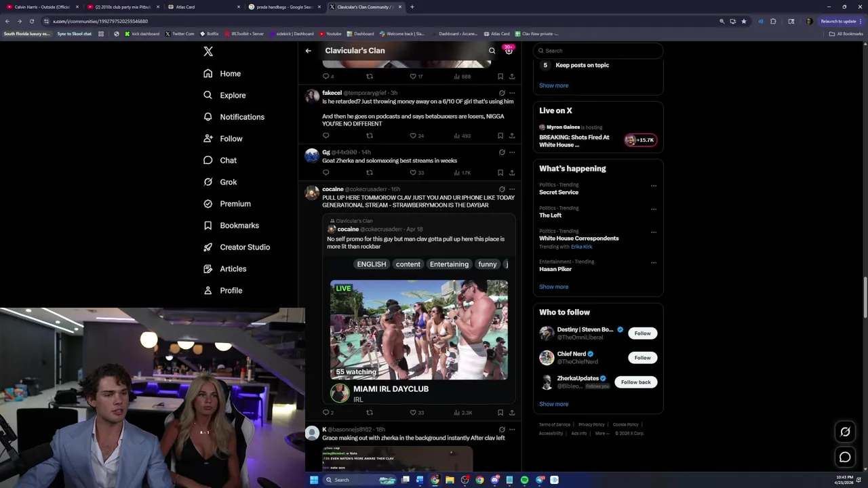The width and height of the screenshot is (868, 488).
Task: Open Grok floating button at bottom right
Action: 845,432
